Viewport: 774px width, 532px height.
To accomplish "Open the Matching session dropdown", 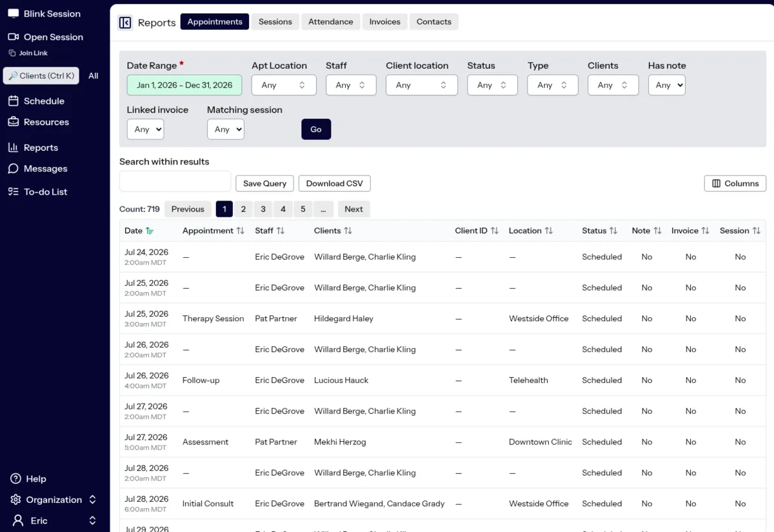I will point(226,129).
